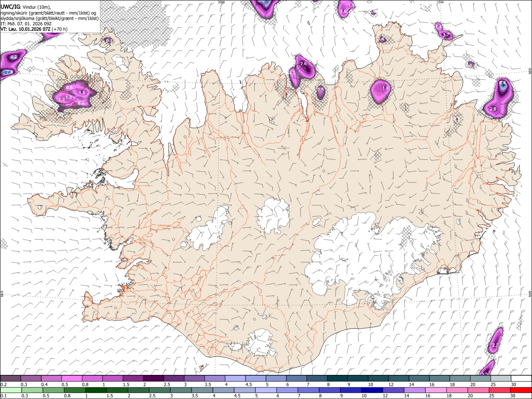Click the 'VT: Lau. 10.01.2026 07Z (+70 h)' line

[34, 29]
